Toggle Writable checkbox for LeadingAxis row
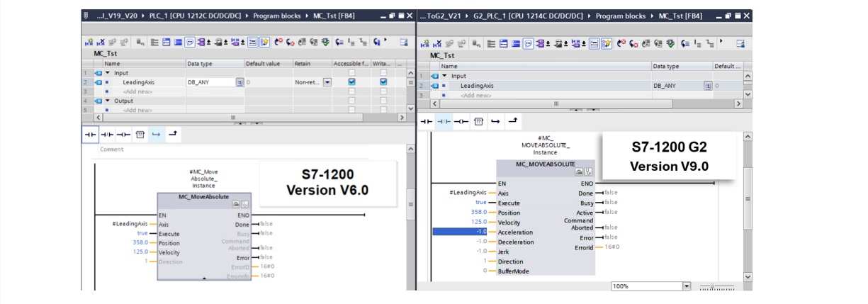The width and height of the screenshot is (868, 304). click(383, 82)
